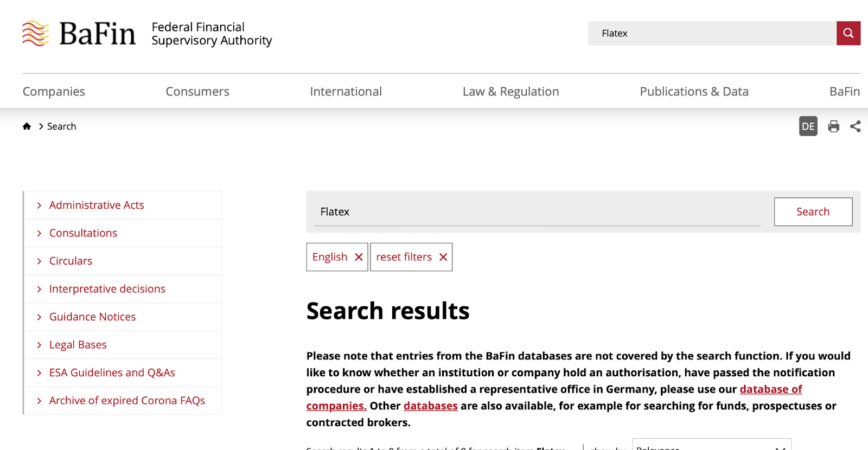Open the Law & Regulation menu

[x=511, y=92]
